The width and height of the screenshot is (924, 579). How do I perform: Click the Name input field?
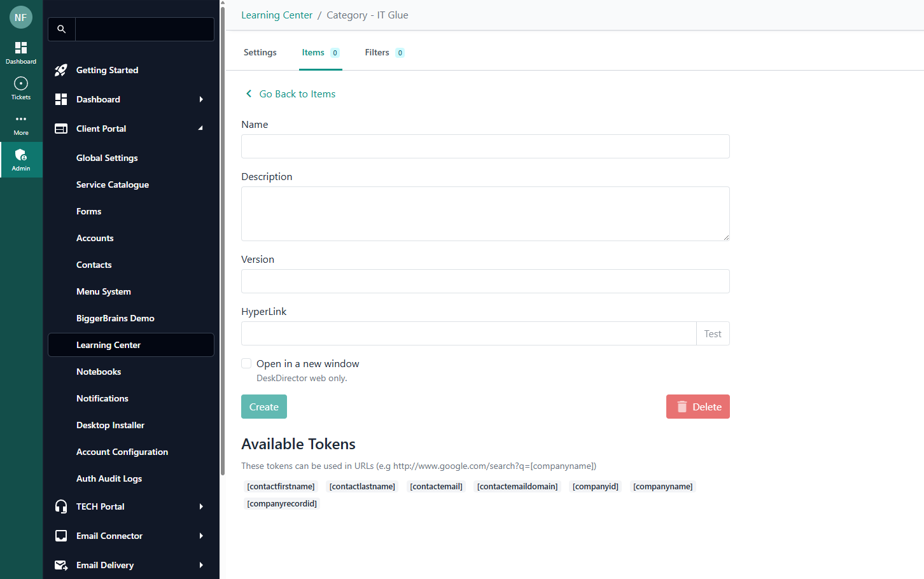tap(486, 146)
